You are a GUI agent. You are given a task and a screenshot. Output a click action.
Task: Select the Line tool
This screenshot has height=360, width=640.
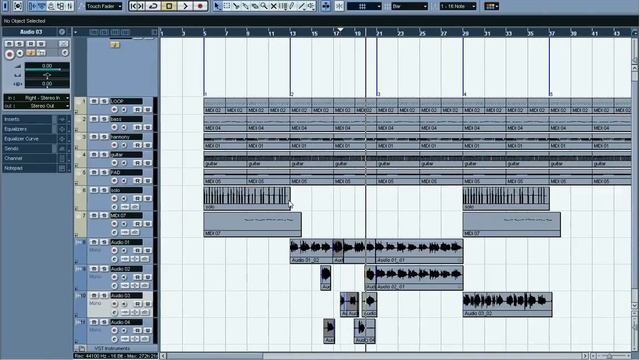tap(302, 6)
